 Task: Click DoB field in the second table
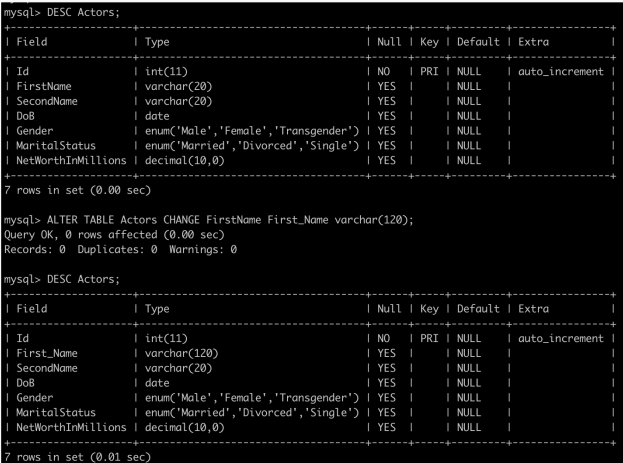point(25,383)
